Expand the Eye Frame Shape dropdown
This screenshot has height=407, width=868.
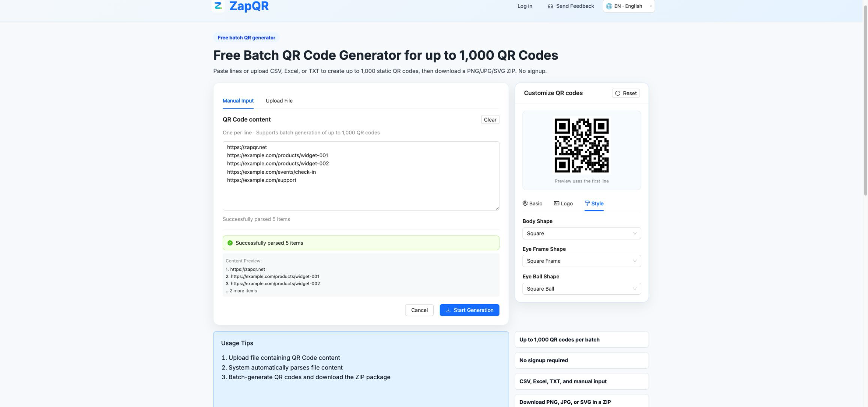(x=581, y=261)
